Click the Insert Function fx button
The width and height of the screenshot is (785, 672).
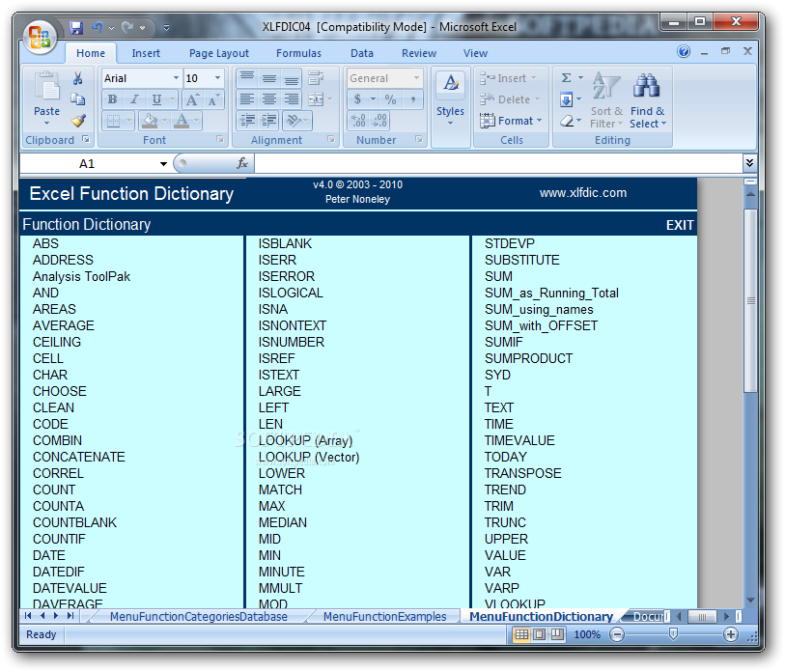242,163
